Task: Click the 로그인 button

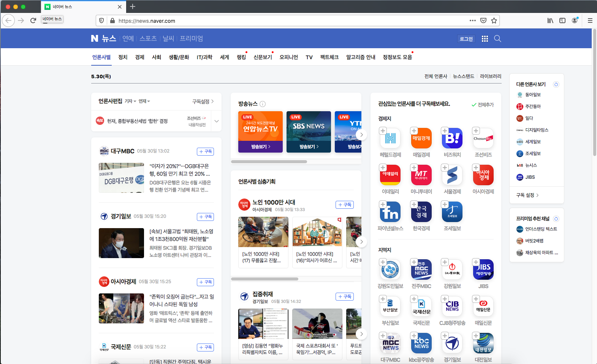Action: point(466,39)
